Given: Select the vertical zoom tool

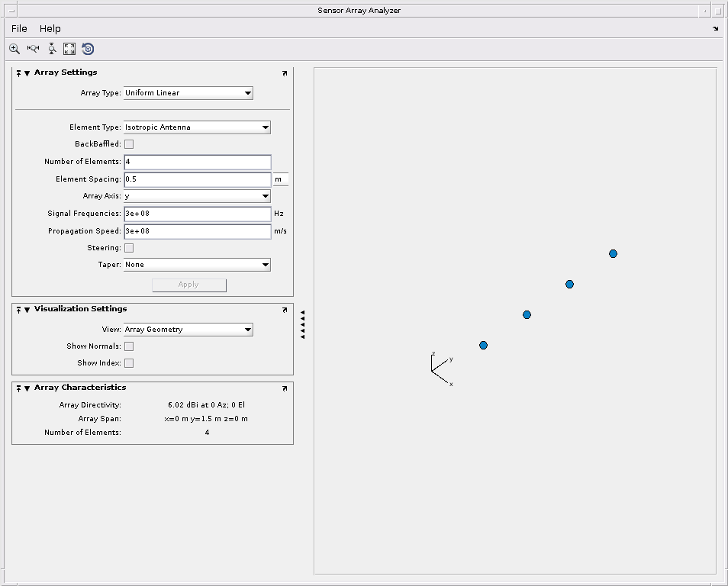Looking at the screenshot, I should click(x=52, y=49).
